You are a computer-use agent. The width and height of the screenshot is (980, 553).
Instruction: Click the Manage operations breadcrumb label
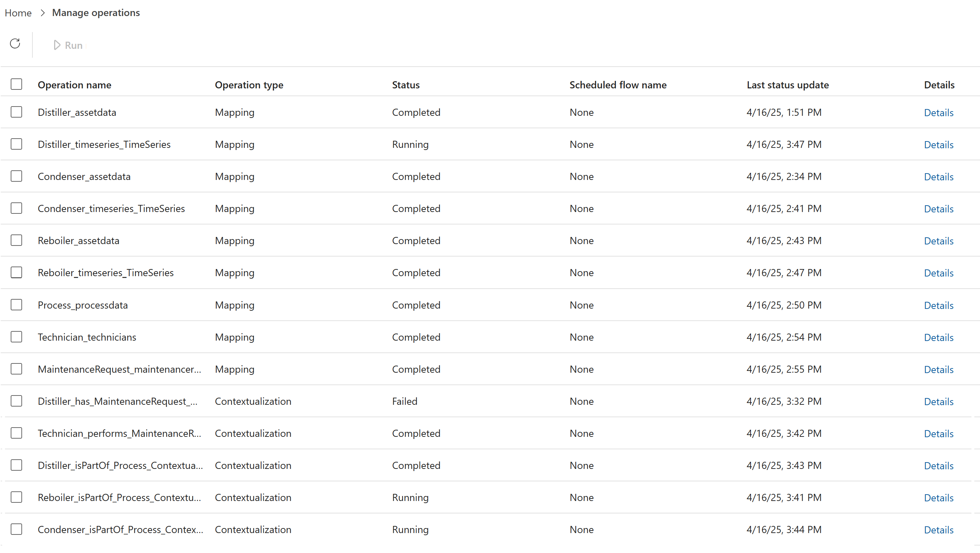95,12
